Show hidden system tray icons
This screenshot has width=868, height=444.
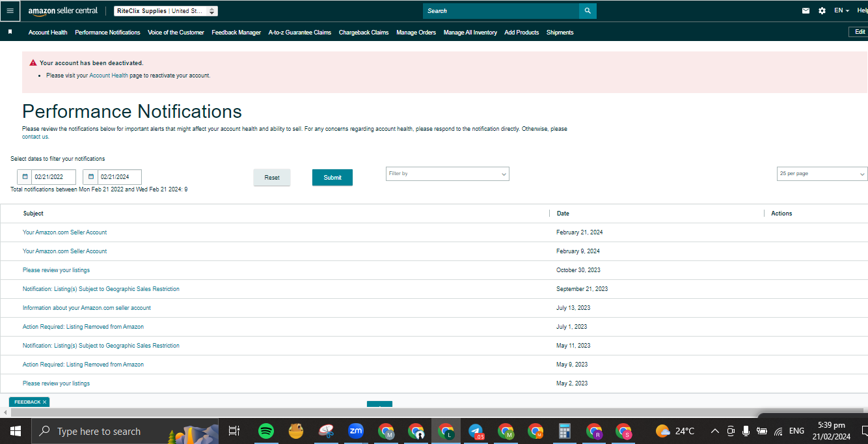pyautogui.click(x=714, y=431)
